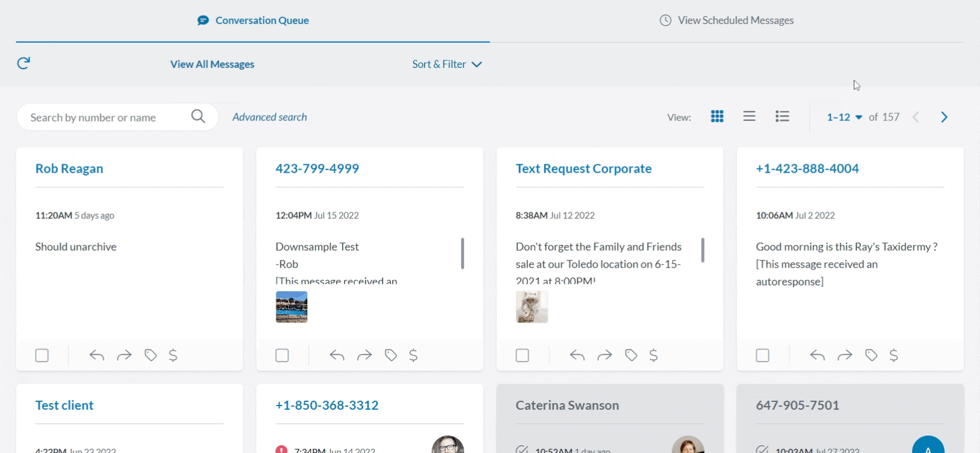Open the Conversation Queue tab
This screenshot has height=453, width=980.
click(x=253, y=20)
